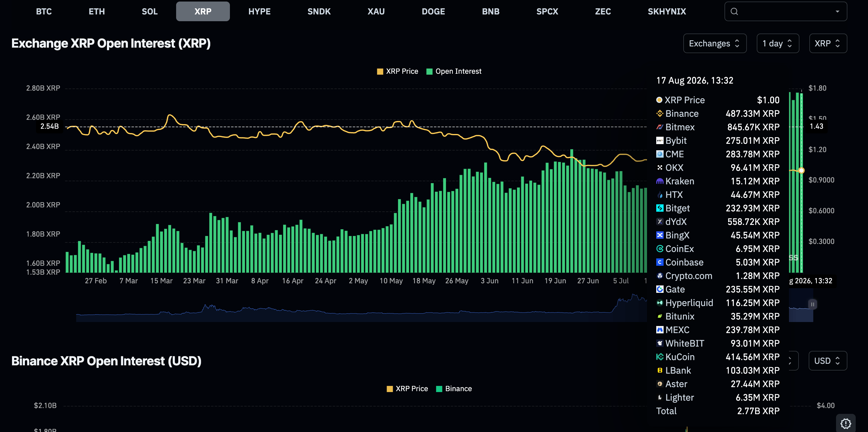Toggle XRP Price legend swatch in lower chart
The height and width of the screenshot is (432, 868).
389,389
